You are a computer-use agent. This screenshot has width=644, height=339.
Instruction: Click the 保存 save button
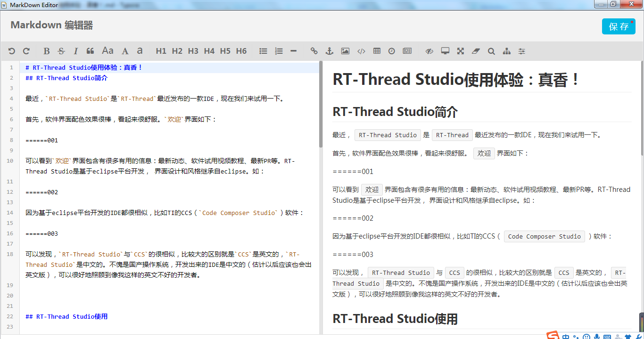pos(618,27)
